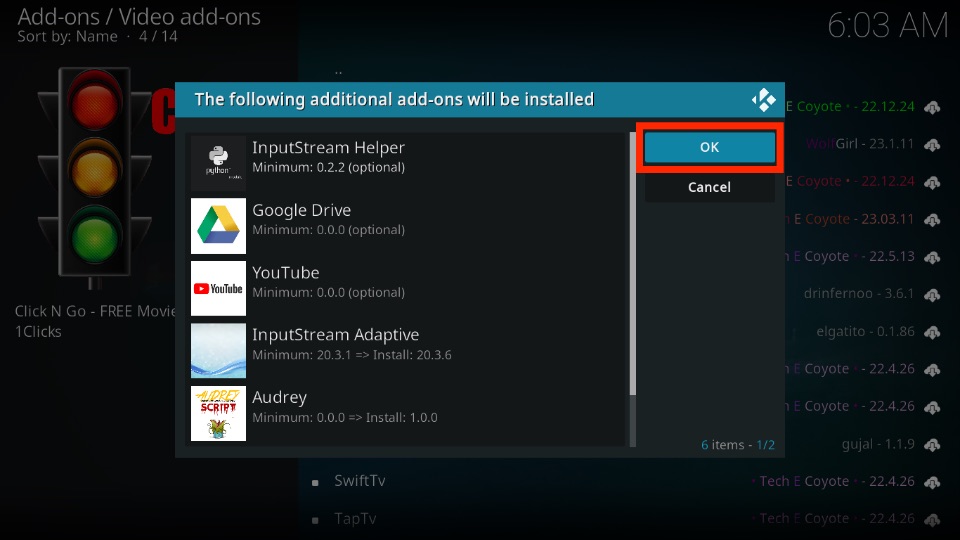The image size is (960, 540).
Task: Click the 'Audrey' list entry text
Action: [x=279, y=397]
